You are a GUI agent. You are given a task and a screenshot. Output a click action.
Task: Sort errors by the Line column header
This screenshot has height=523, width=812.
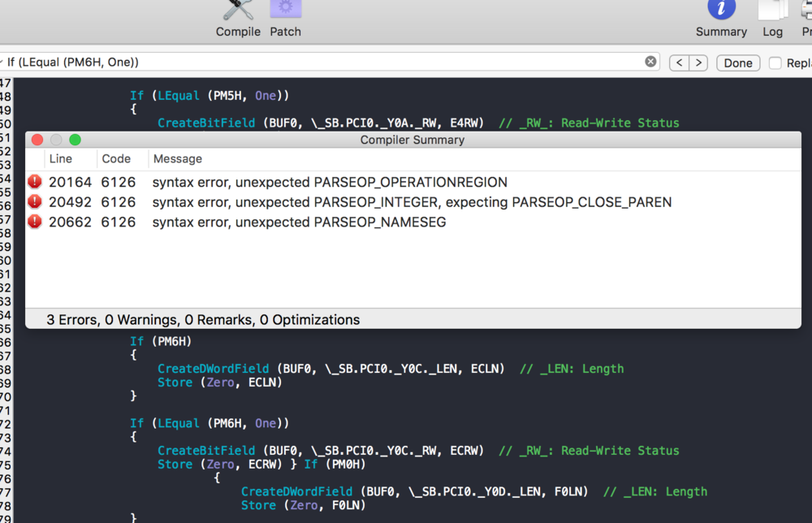coord(61,159)
